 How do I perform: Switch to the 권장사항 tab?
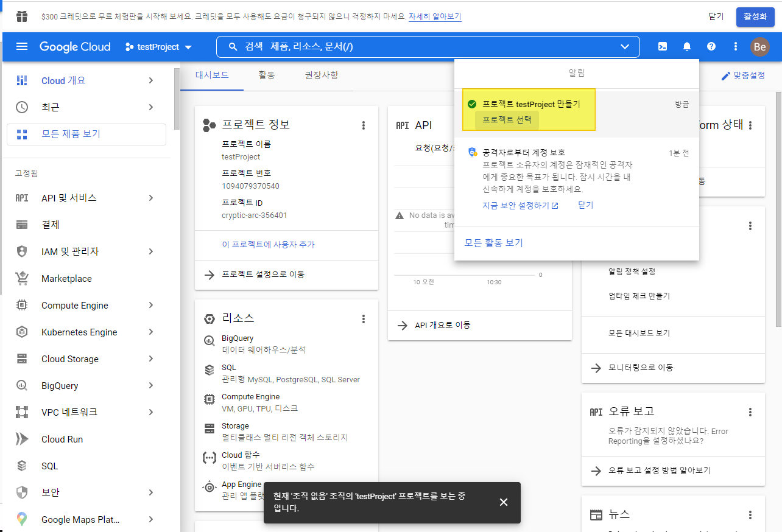click(322, 75)
